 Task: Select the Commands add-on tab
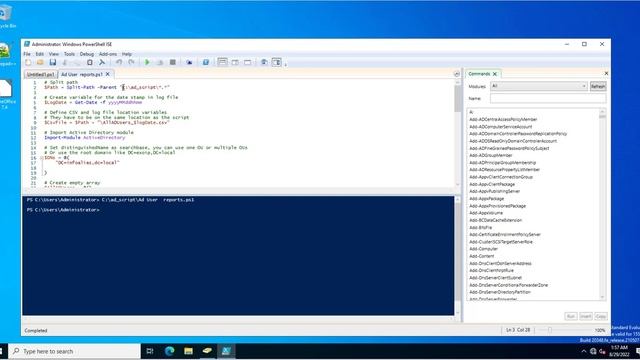click(479, 74)
